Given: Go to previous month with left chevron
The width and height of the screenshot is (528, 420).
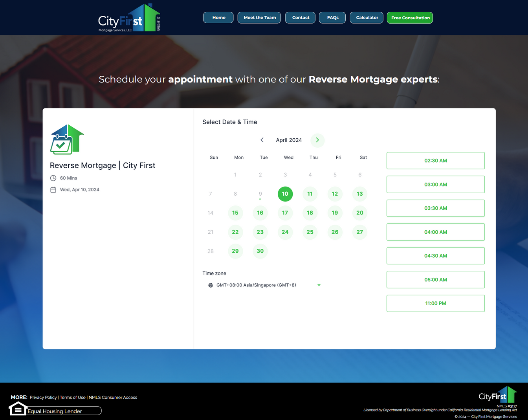Looking at the screenshot, I should pos(262,140).
